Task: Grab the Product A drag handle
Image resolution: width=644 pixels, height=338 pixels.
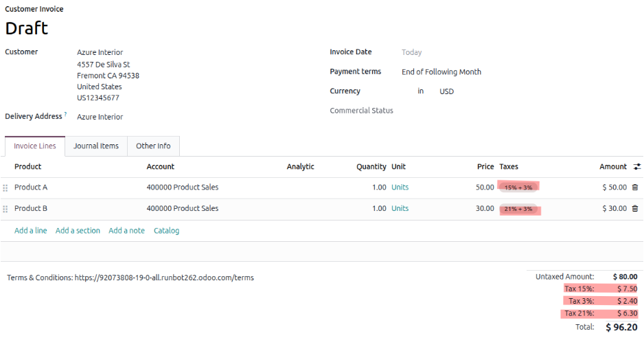Action: [x=5, y=188]
